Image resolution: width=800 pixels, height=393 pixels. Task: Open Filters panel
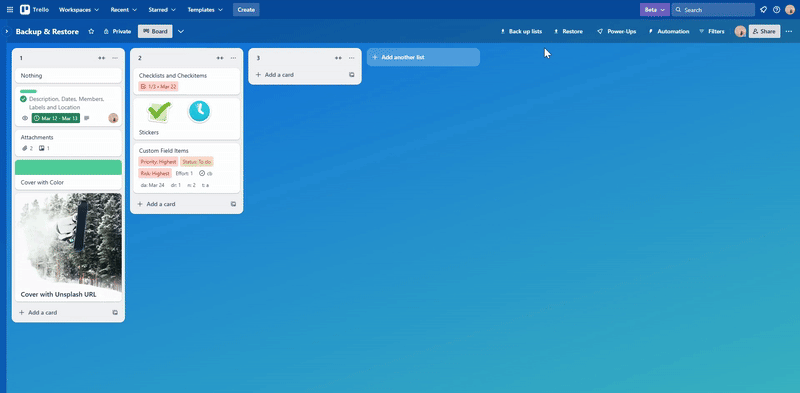pyautogui.click(x=712, y=32)
